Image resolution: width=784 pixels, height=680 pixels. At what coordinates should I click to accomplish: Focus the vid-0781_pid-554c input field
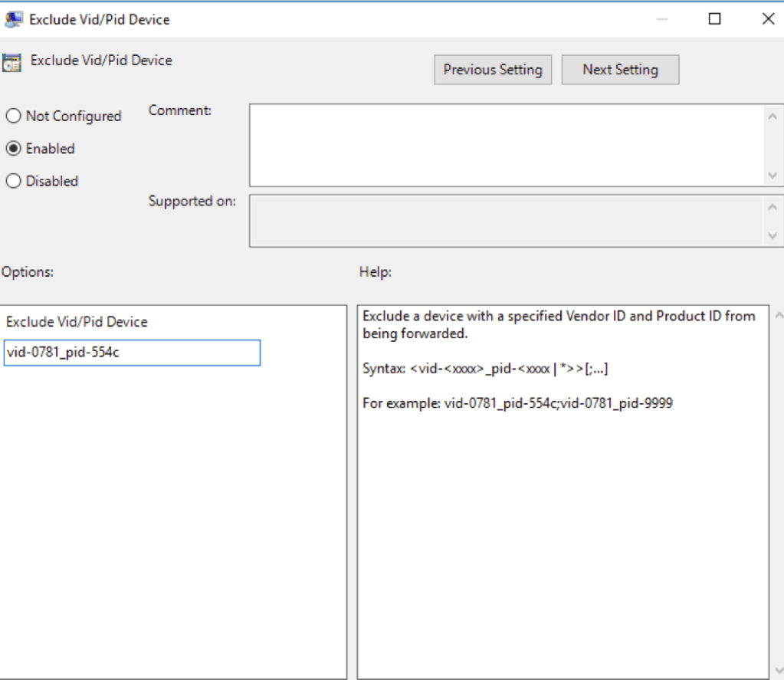point(132,353)
